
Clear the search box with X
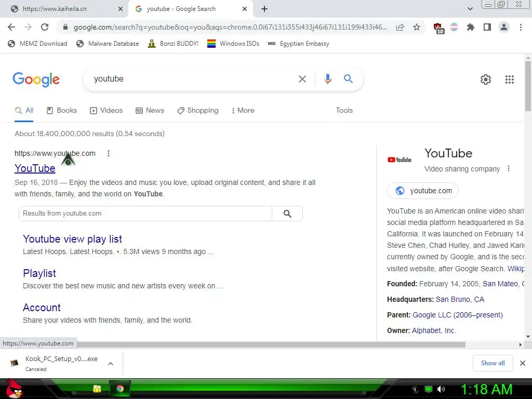tap(302, 79)
